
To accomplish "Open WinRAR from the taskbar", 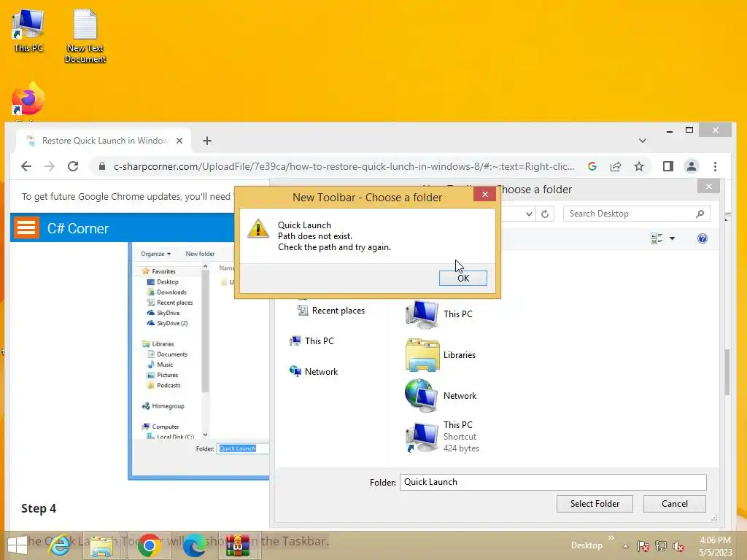I will coord(238,545).
